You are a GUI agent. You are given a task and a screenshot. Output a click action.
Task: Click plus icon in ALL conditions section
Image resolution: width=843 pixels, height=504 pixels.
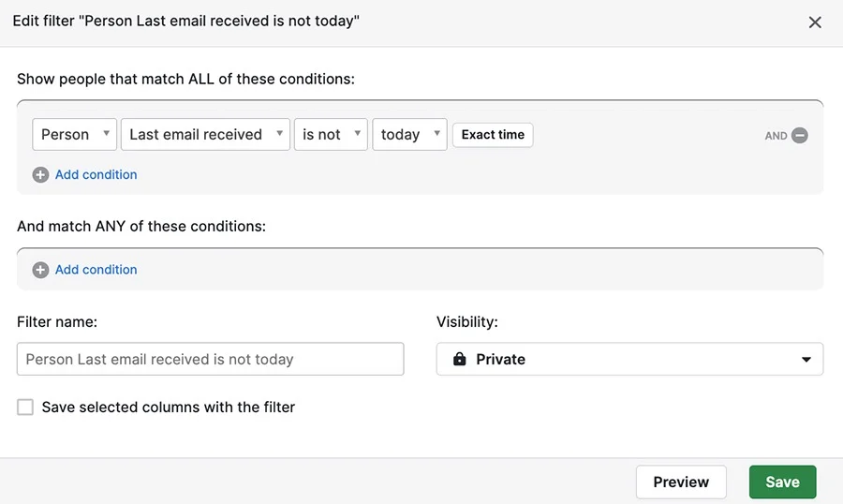tap(40, 175)
